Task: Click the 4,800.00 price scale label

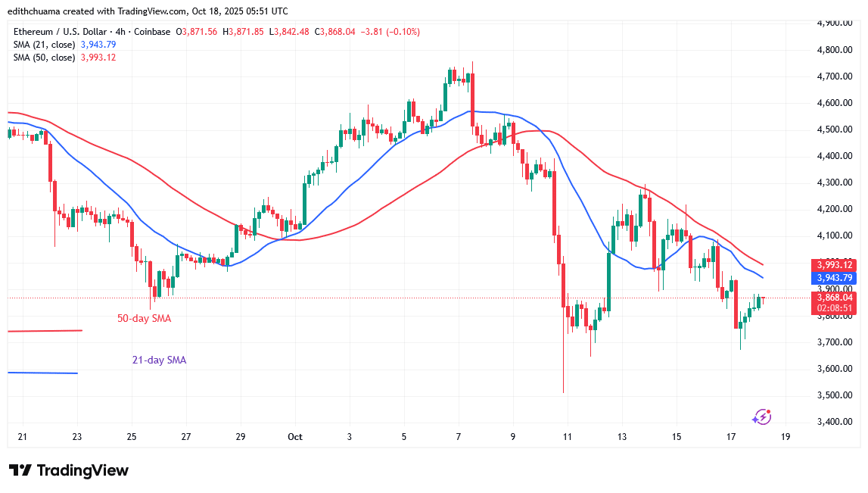Action: pyautogui.click(x=835, y=50)
